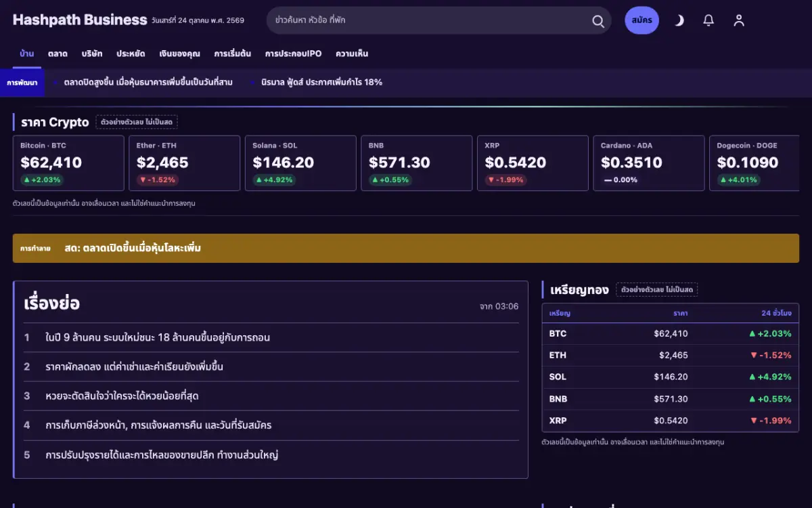Image resolution: width=812 pixels, height=508 pixels.
Task: Open the user account icon
Action: click(739, 20)
